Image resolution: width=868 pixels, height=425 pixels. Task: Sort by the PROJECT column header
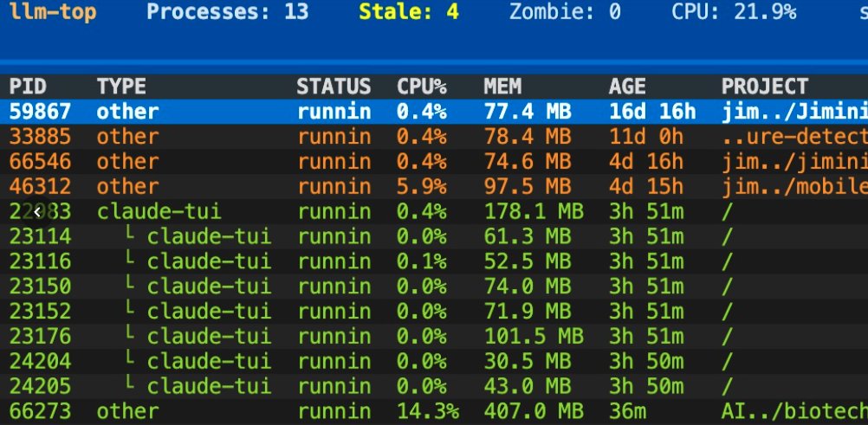[x=765, y=87]
